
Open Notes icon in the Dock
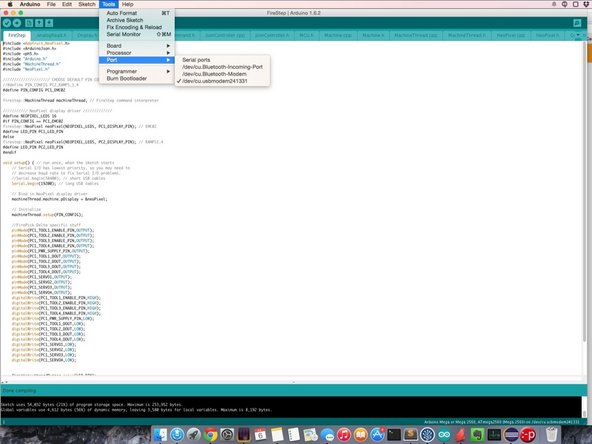tap(277, 435)
